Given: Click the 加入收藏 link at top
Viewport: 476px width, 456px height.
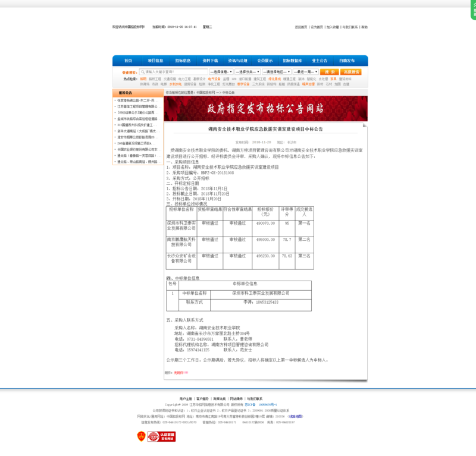Looking at the screenshot, I should pyautogui.click(x=333, y=27).
